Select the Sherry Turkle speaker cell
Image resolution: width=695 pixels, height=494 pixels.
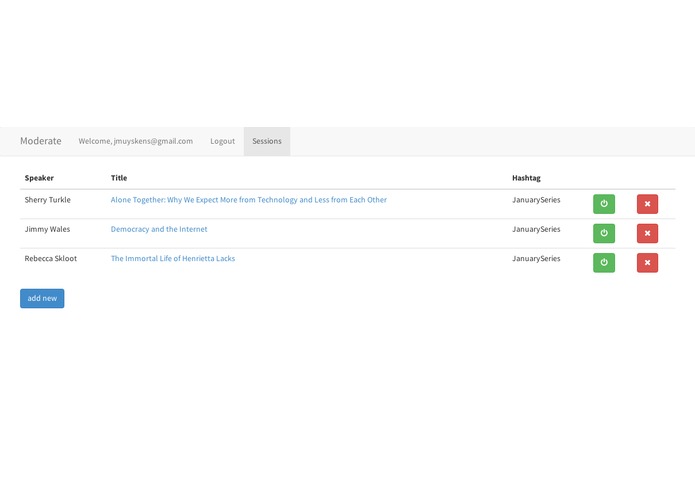[x=47, y=200]
